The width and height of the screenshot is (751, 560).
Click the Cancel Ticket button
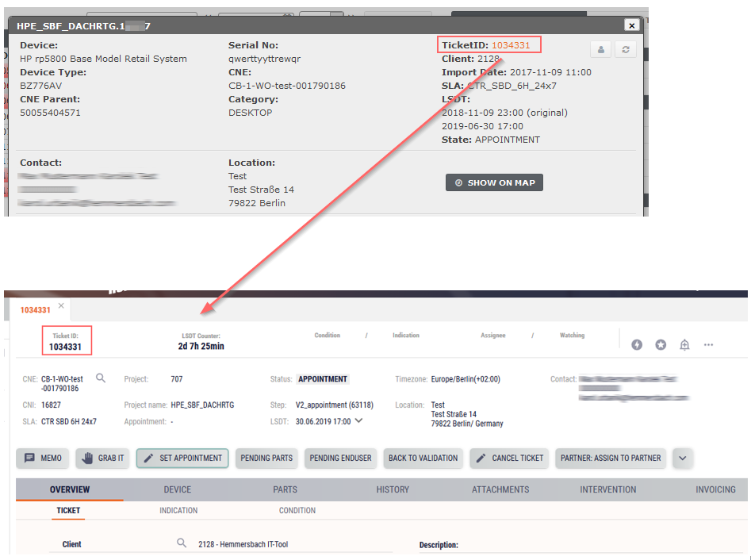[x=509, y=458]
